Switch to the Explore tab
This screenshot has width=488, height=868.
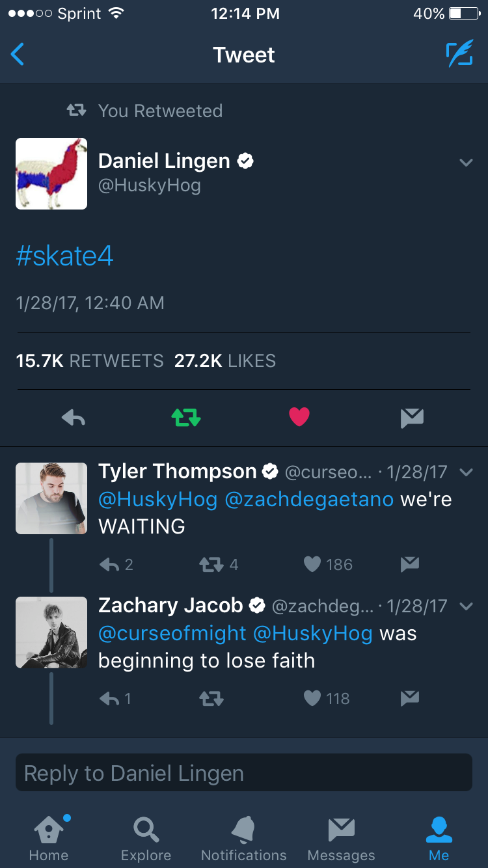[x=146, y=838]
